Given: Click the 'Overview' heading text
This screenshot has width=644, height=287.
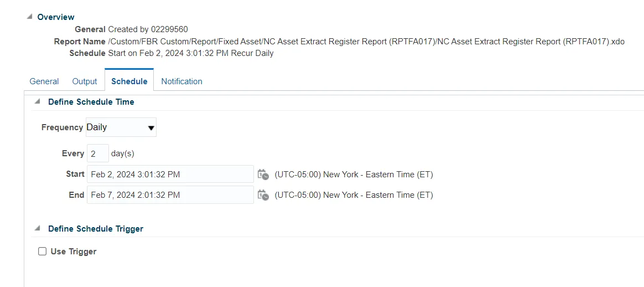Looking at the screenshot, I should (x=56, y=17).
